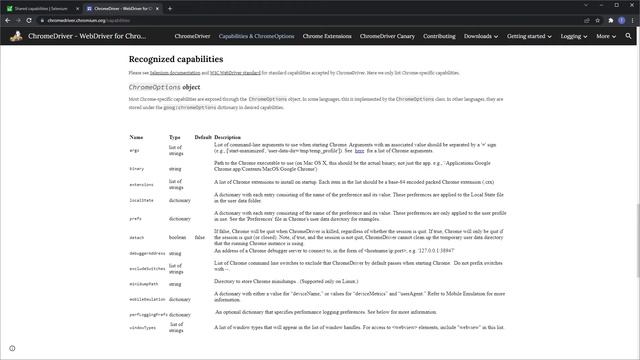640x360 pixels.
Task: Click the 'prefs' capability name
Action: click(136, 219)
